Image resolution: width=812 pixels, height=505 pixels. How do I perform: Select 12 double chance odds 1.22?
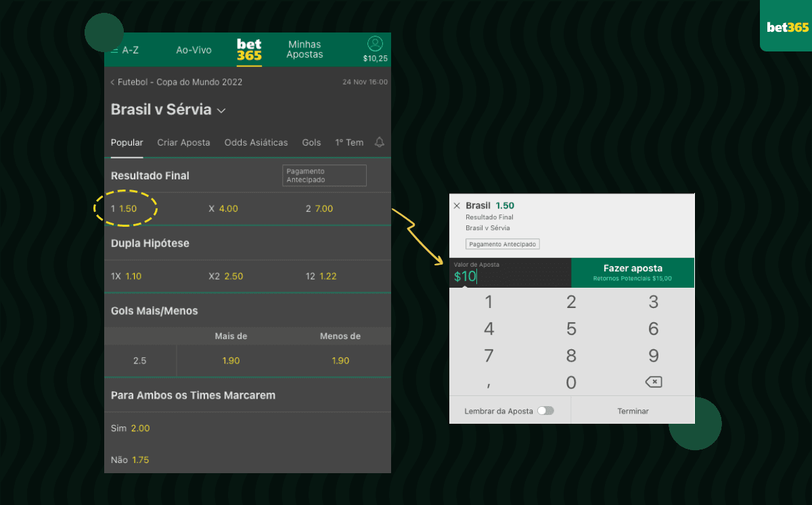(x=321, y=276)
